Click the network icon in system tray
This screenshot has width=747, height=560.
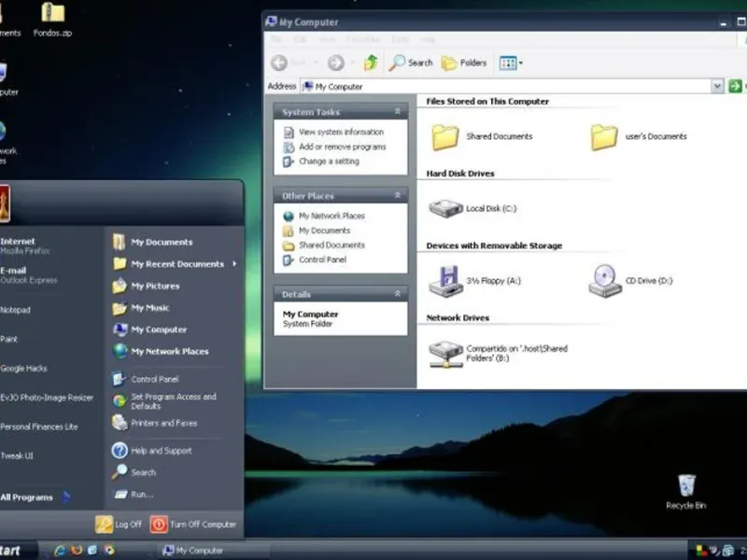(x=727, y=551)
